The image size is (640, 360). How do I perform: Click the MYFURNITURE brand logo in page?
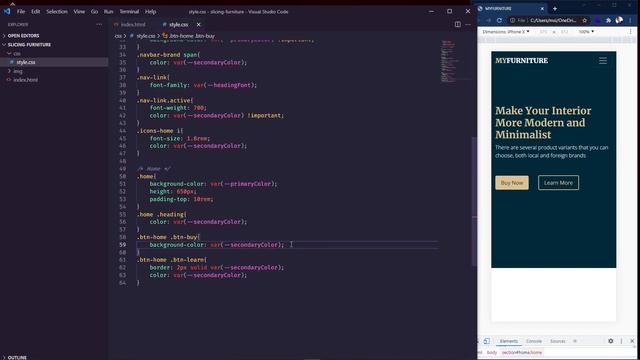(x=521, y=60)
